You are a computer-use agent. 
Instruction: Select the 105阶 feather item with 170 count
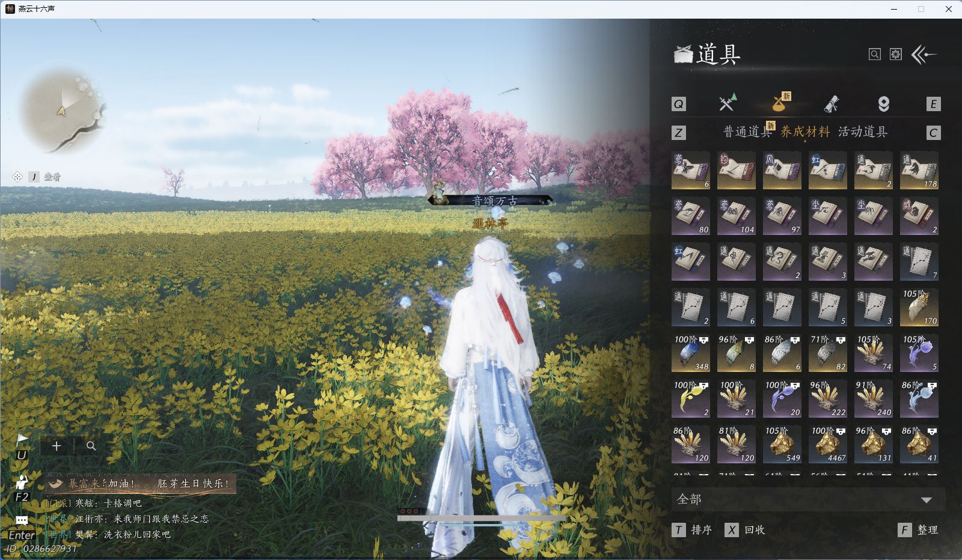click(x=919, y=308)
